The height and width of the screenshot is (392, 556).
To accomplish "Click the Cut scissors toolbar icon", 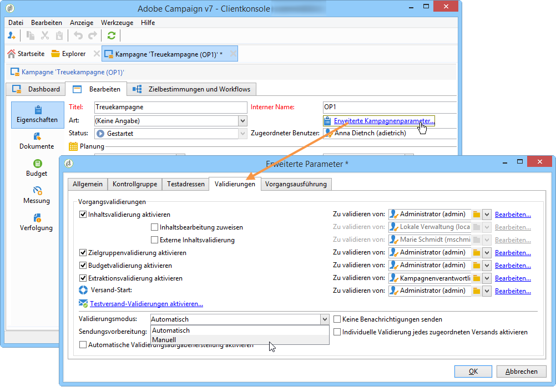I will (x=45, y=35).
